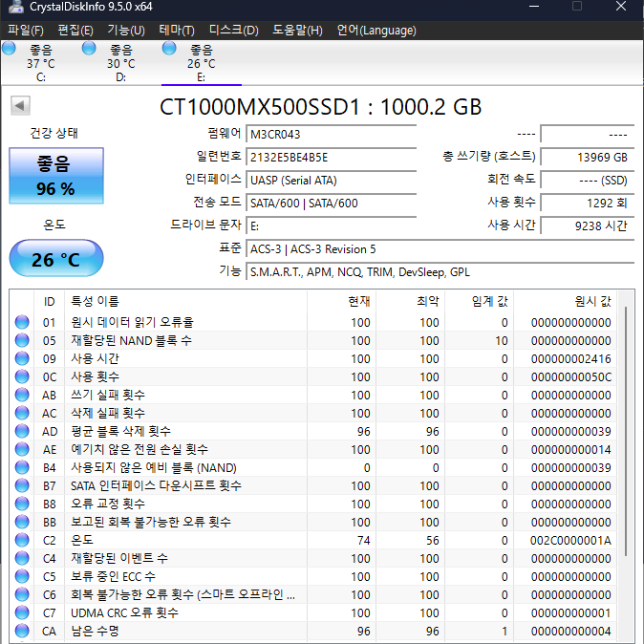Click the transfer mode field SATA/600 | SATA/600
This screenshot has width=644, height=644.
tap(331, 204)
